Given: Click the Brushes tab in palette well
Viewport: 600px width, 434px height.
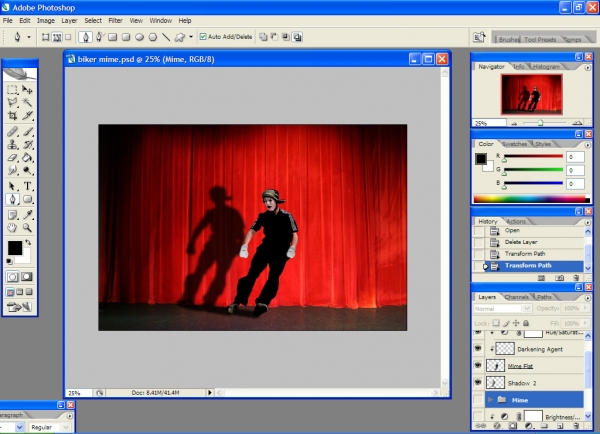Looking at the screenshot, I should 509,39.
